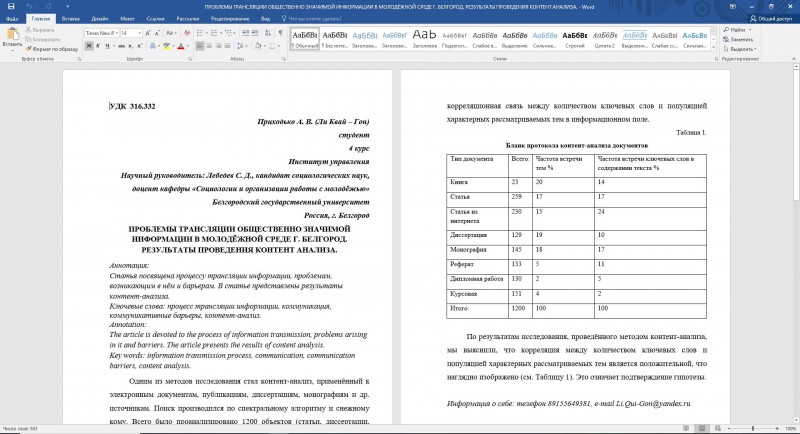800x434 pixels.
Task: Align text left
Action: click(x=200, y=46)
